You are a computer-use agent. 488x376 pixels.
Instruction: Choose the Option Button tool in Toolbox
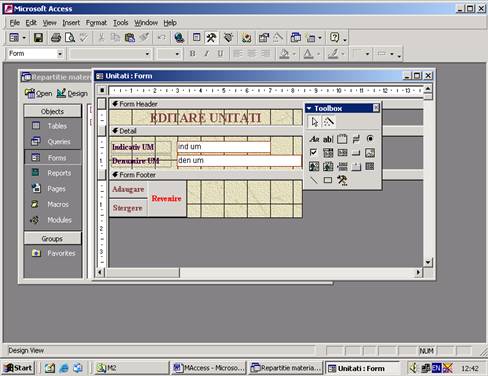370,139
